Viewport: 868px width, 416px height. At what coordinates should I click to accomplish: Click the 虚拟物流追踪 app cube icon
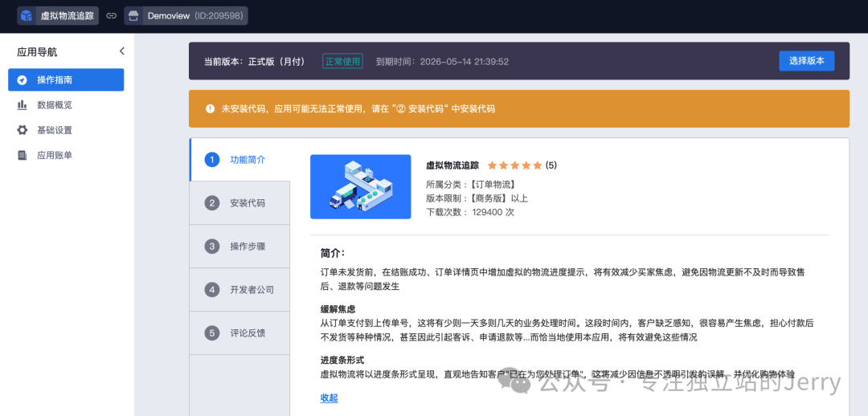26,15
